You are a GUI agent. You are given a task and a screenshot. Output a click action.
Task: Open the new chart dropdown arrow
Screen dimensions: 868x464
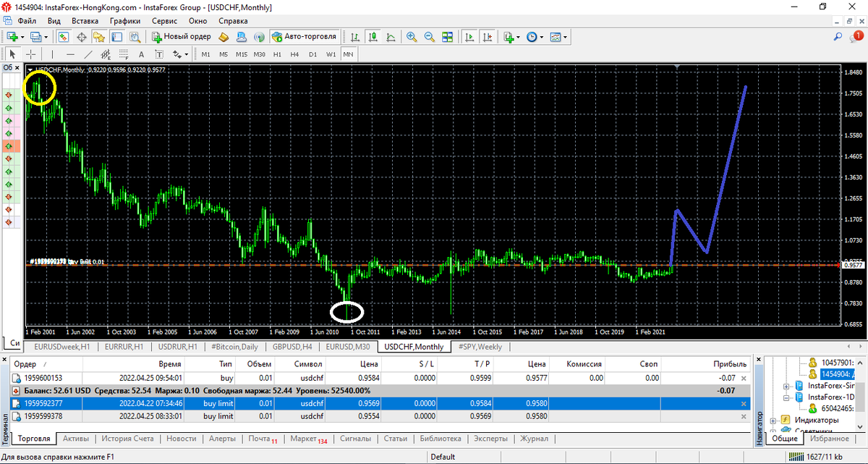pos(22,36)
